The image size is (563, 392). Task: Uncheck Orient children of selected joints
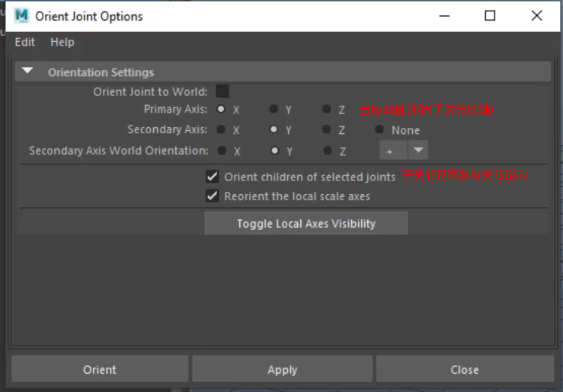[x=213, y=177]
